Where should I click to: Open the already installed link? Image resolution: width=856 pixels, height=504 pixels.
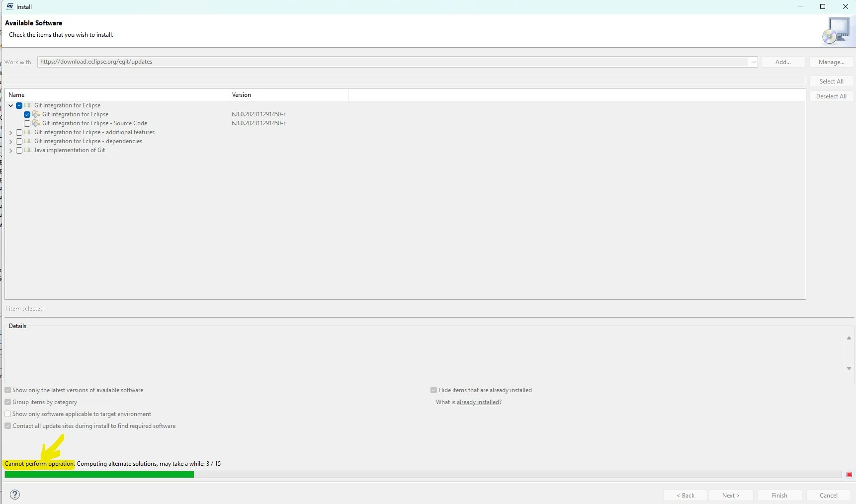(478, 402)
